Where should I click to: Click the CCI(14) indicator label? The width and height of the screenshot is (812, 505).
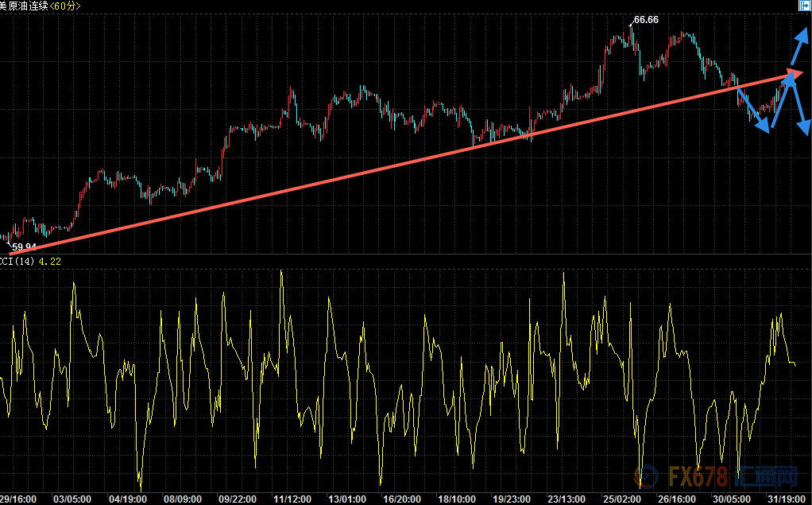click(x=17, y=261)
